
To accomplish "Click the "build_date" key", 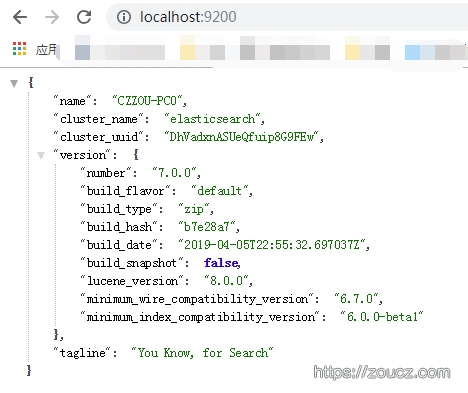I will coord(119,245).
